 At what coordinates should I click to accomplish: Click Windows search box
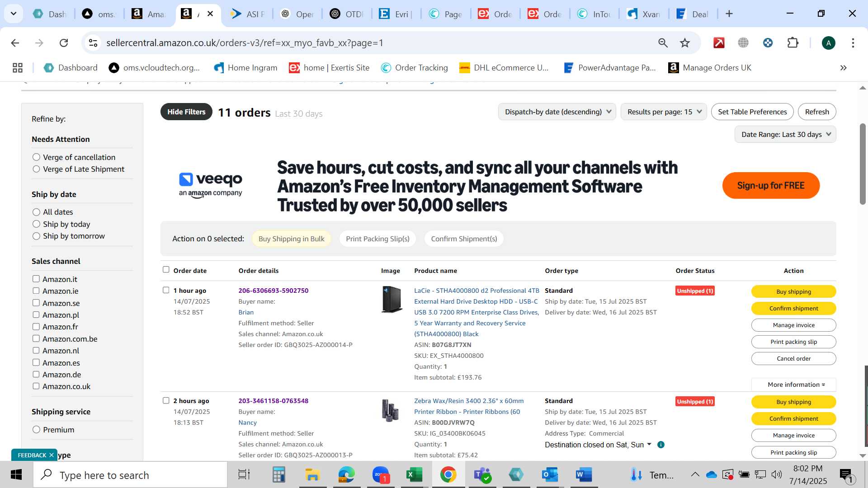[130, 475]
